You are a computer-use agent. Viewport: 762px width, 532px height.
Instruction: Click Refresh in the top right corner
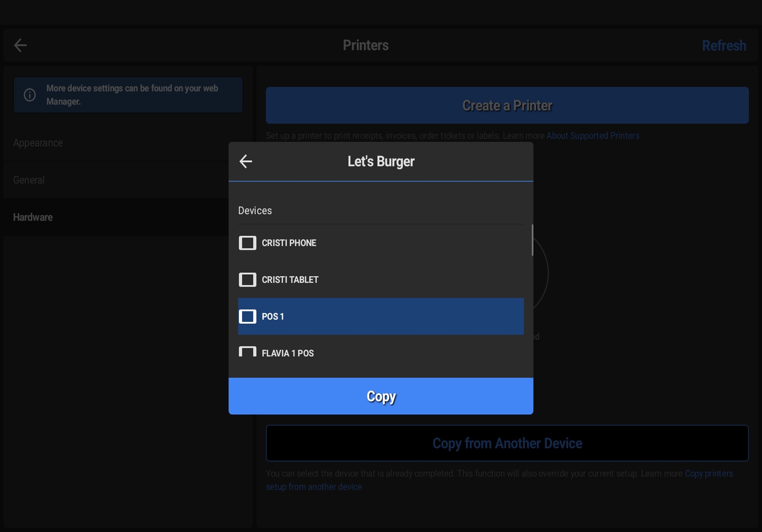tap(724, 45)
